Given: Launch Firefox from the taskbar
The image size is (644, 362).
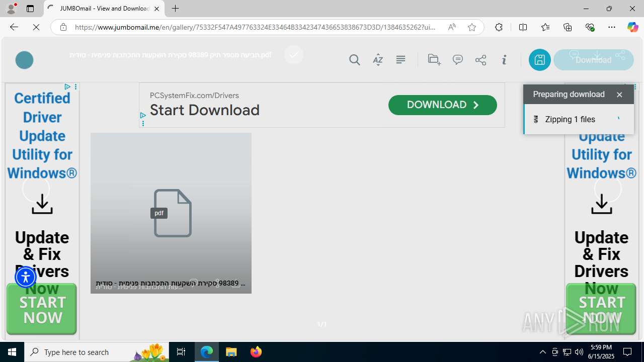Looking at the screenshot, I should pyautogui.click(x=256, y=352).
